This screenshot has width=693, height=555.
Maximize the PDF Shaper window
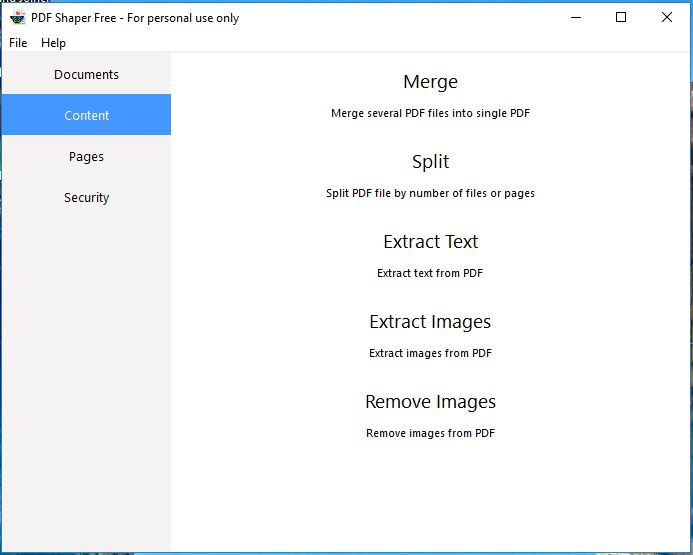point(621,18)
